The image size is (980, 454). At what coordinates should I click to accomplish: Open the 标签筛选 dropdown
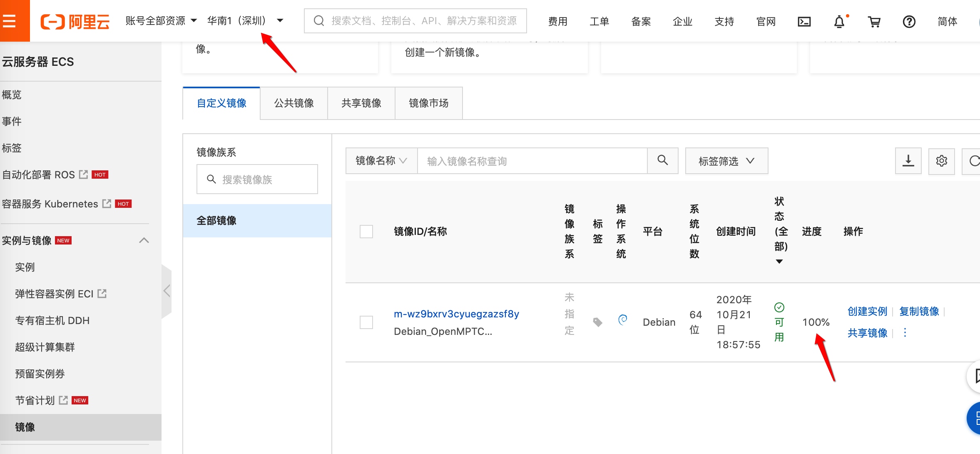pos(726,161)
